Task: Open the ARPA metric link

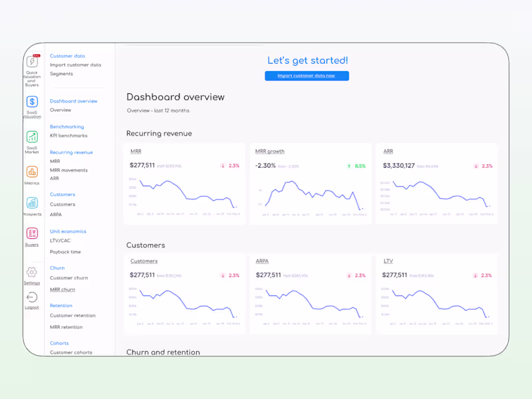Action: click(263, 261)
